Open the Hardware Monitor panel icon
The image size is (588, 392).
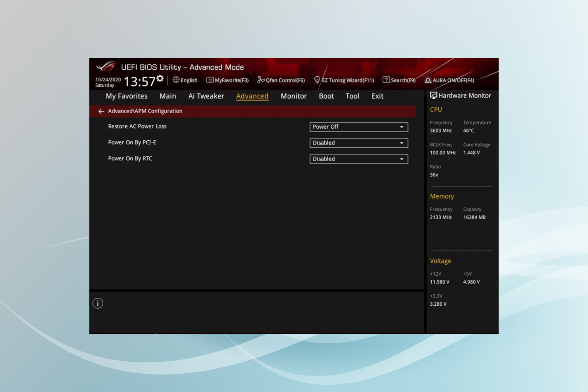point(434,95)
